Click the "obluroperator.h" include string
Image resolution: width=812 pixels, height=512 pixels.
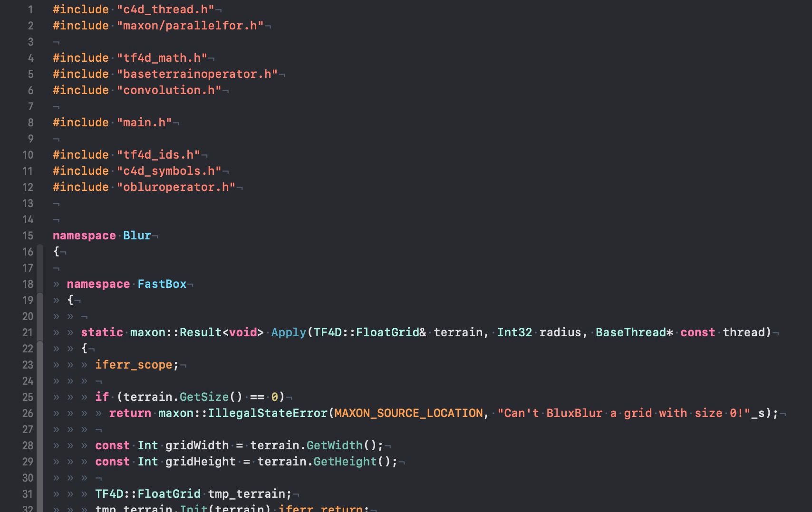[x=176, y=187]
